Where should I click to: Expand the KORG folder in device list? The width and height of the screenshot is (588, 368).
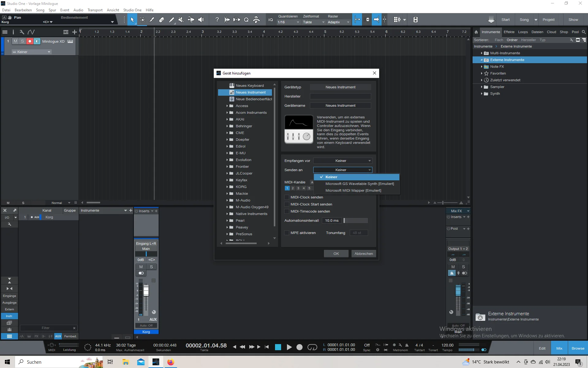pyautogui.click(x=227, y=187)
